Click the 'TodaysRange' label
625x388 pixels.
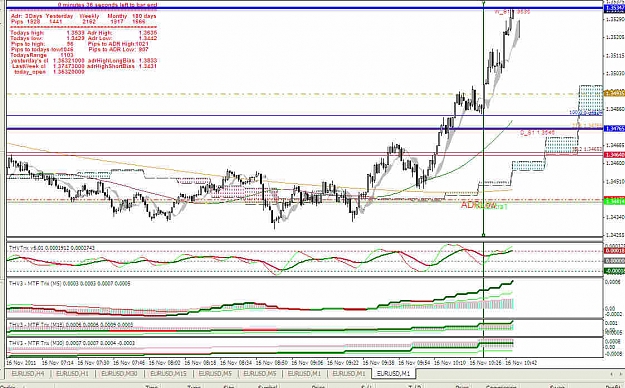(x=28, y=55)
